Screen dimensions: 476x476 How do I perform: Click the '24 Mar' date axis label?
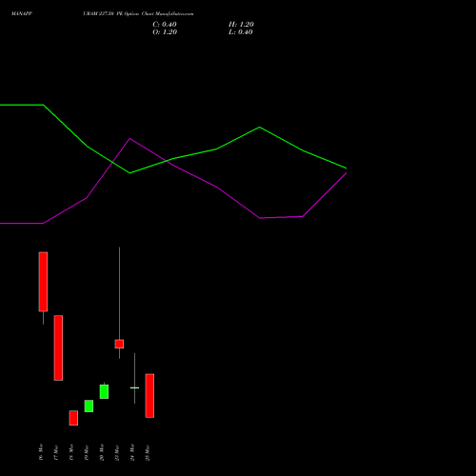pos(132,452)
